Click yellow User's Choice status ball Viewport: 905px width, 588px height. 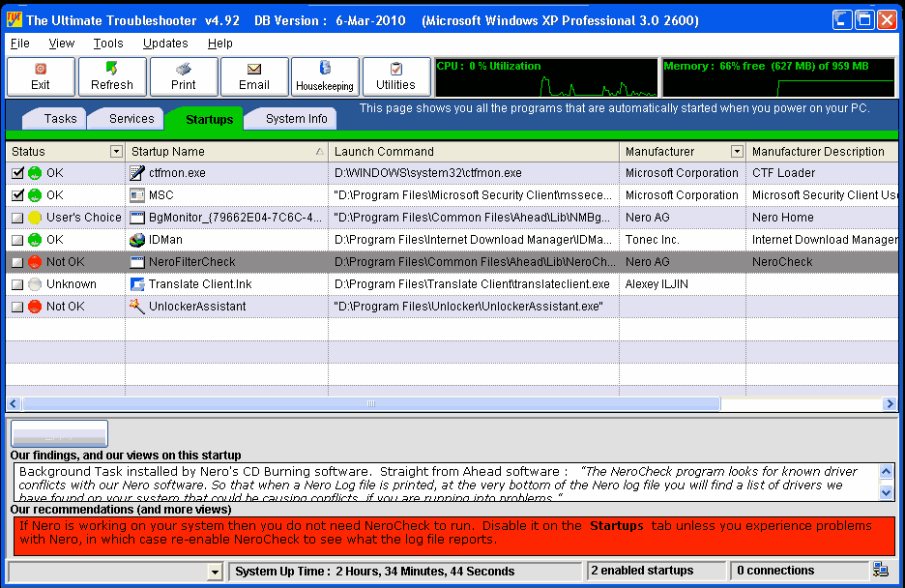(x=35, y=218)
